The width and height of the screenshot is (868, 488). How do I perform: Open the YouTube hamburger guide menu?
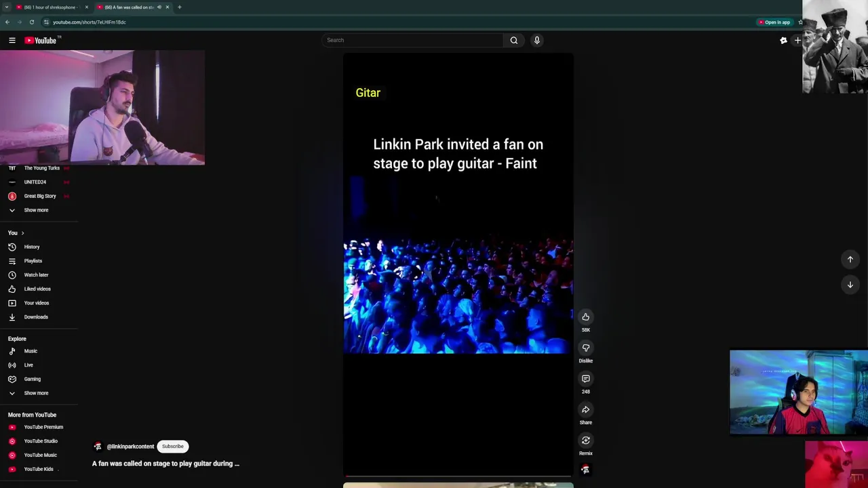click(x=12, y=41)
